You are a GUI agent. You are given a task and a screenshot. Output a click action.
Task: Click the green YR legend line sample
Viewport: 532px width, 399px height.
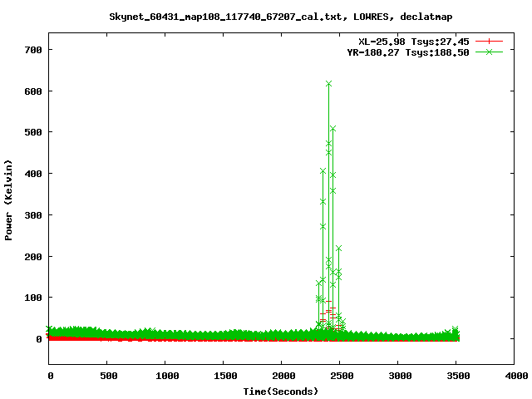click(489, 52)
